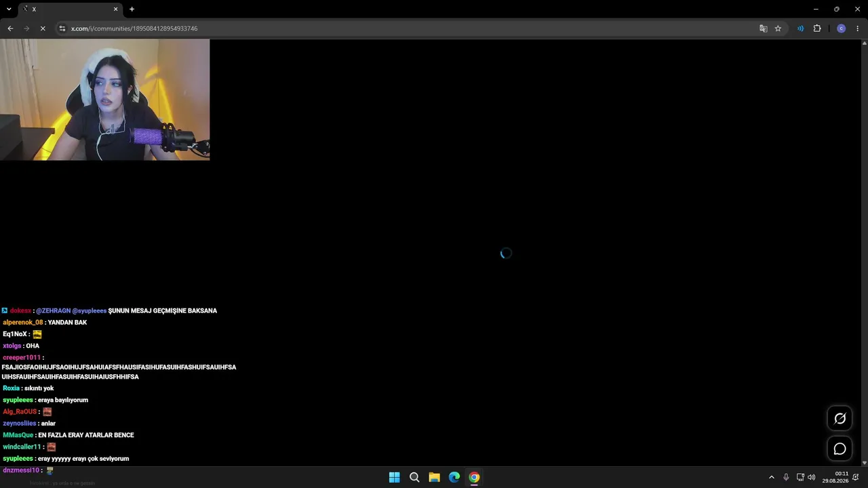Click the @ZEHRAGN mention in chat
868x488 pixels.
(53, 310)
